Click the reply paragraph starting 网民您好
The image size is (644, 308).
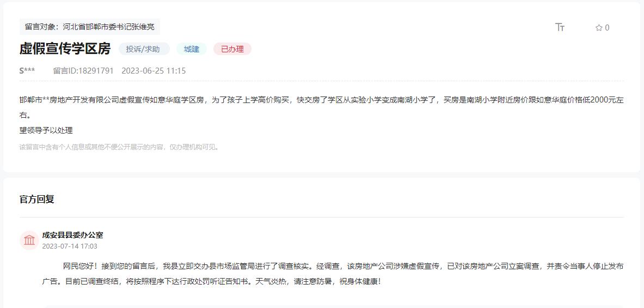[333, 274]
